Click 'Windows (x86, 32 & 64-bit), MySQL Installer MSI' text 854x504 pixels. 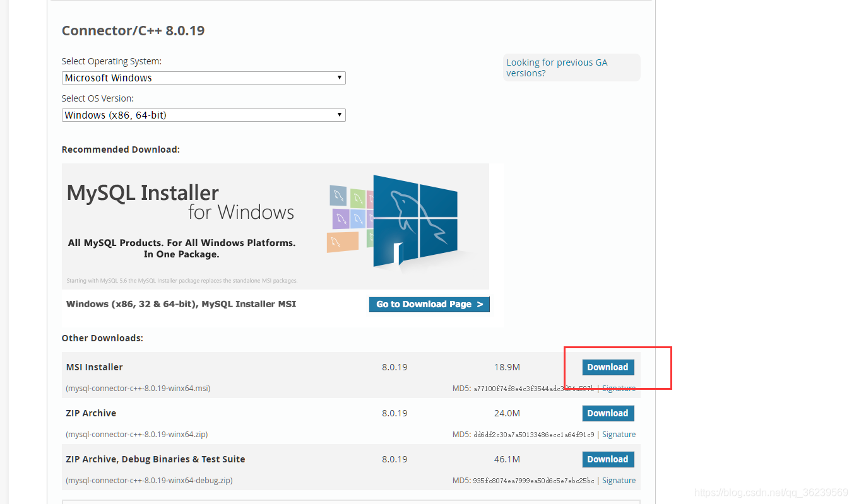181,304
